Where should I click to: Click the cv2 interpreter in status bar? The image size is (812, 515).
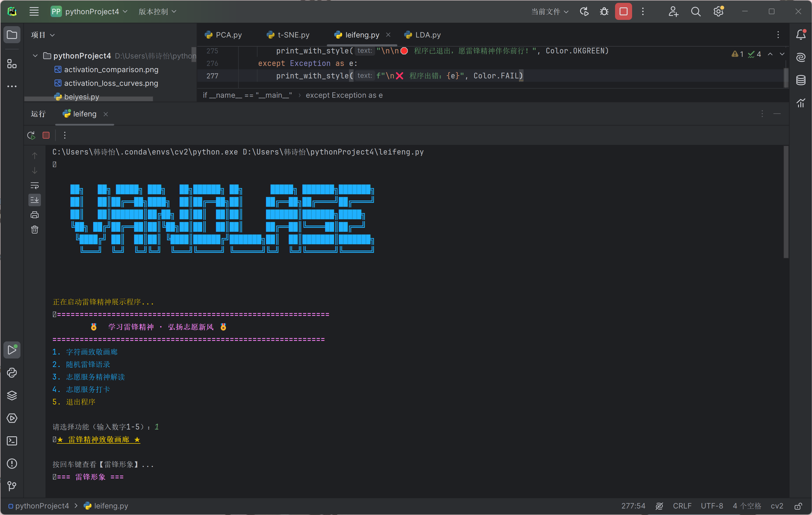tap(776, 506)
